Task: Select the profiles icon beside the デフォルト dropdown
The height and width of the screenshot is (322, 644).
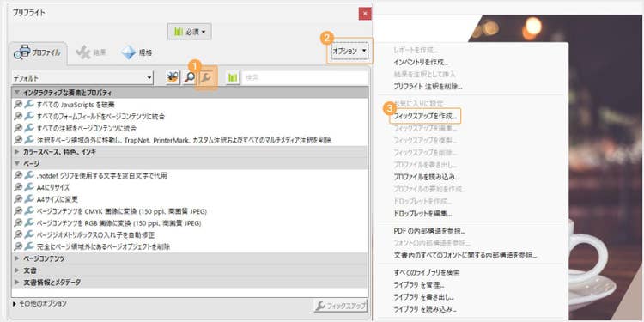Action: (173, 77)
